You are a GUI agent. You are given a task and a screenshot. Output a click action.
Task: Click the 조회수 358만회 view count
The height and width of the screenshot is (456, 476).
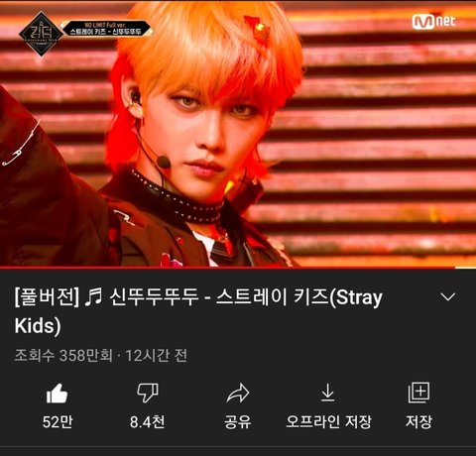63,356
